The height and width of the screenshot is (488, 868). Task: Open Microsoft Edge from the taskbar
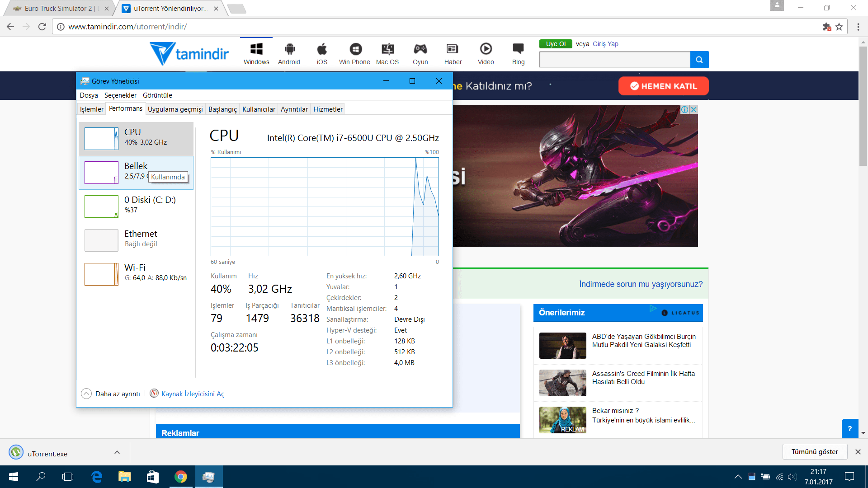coord(97,477)
